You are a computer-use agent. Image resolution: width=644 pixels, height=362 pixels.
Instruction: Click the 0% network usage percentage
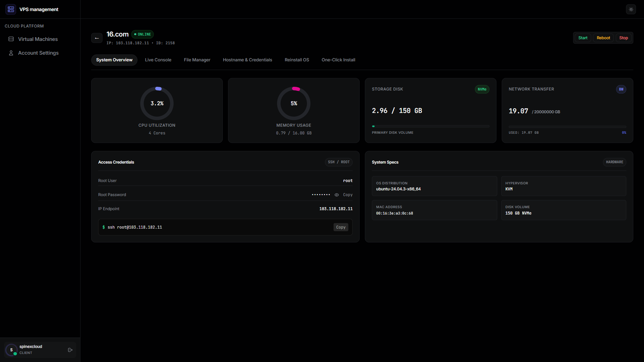tap(624, 133)
